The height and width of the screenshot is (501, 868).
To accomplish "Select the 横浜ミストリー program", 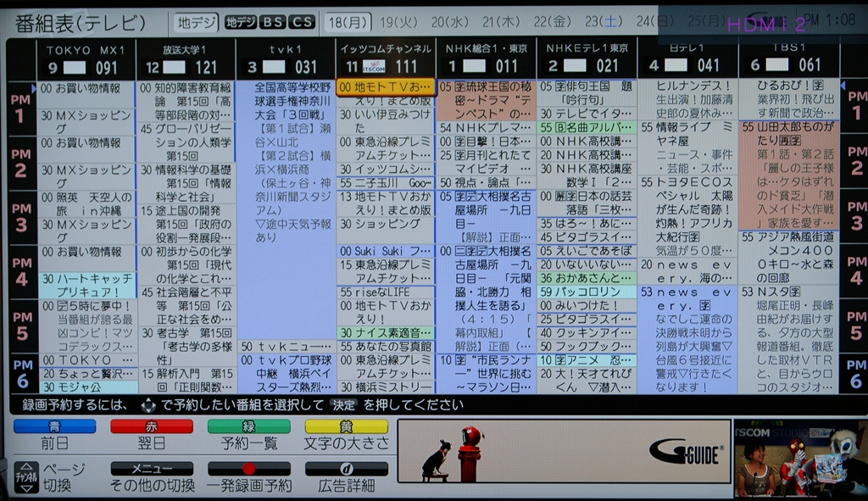I will 386,387.
